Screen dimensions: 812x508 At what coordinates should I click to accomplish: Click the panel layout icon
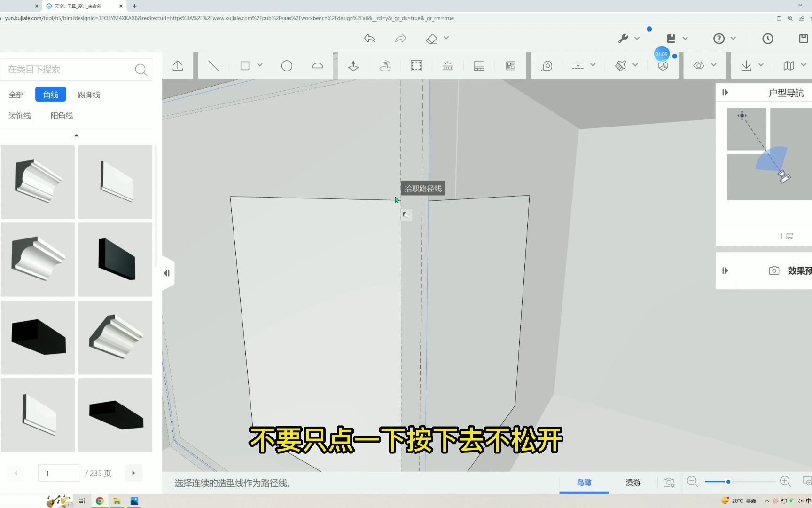coord(479,66)
